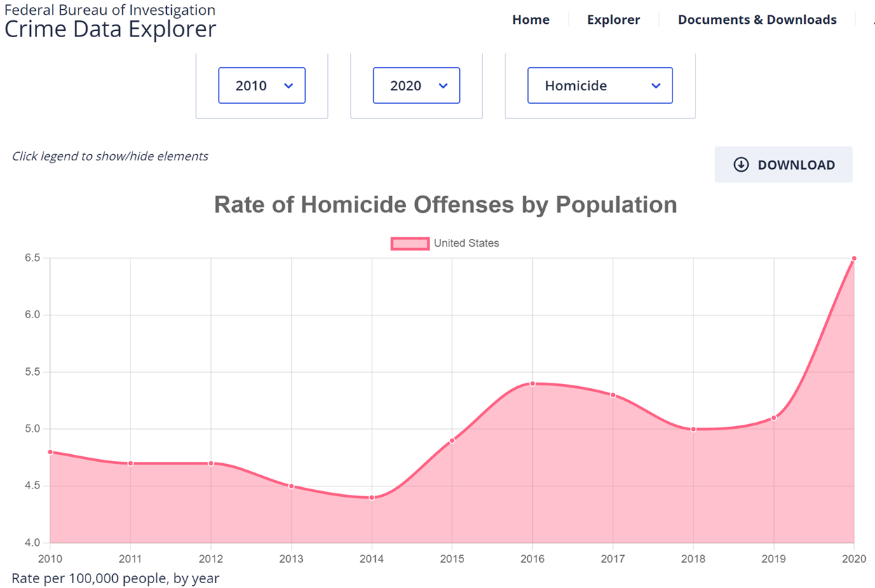Click the Federal Bureau of Investigation text
The width and height of the screenshot is (875, 588).
point(110,10)
